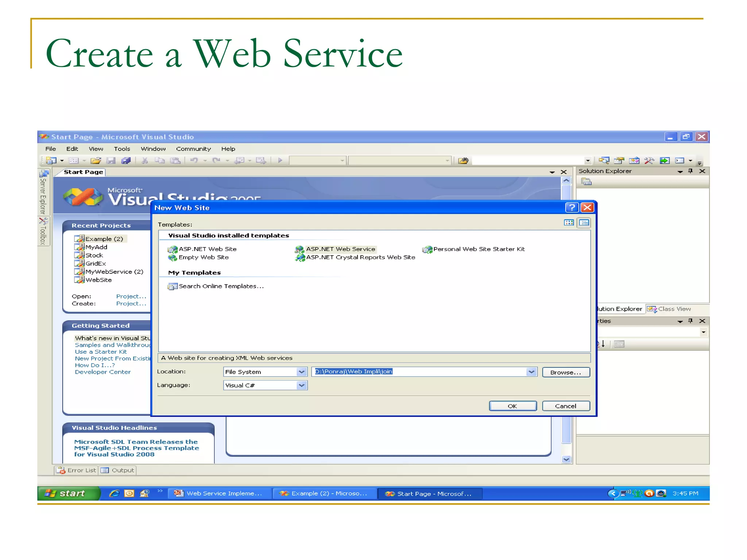Click the Browse... button

click(x=566, y=372)
